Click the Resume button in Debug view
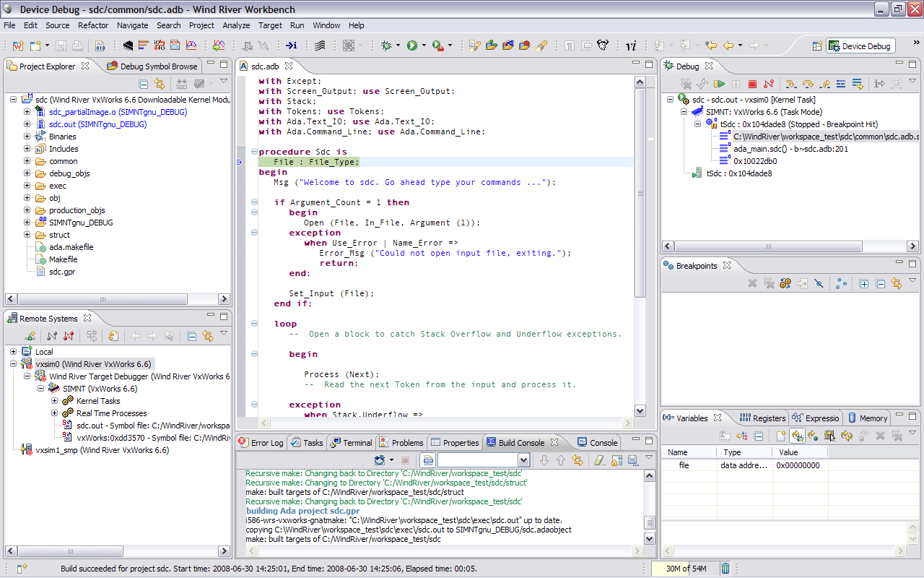The width and height of the screenshot is (924, 578). 720,85
